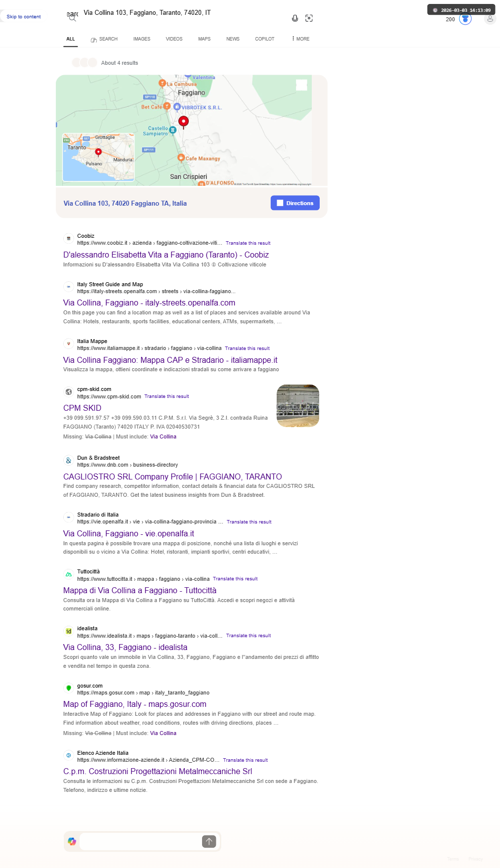Open C.p.m. Costruzioni Progettazioni Metalmeccaniche result
This screenshot has width=500, height=868.
pos(158,772)
